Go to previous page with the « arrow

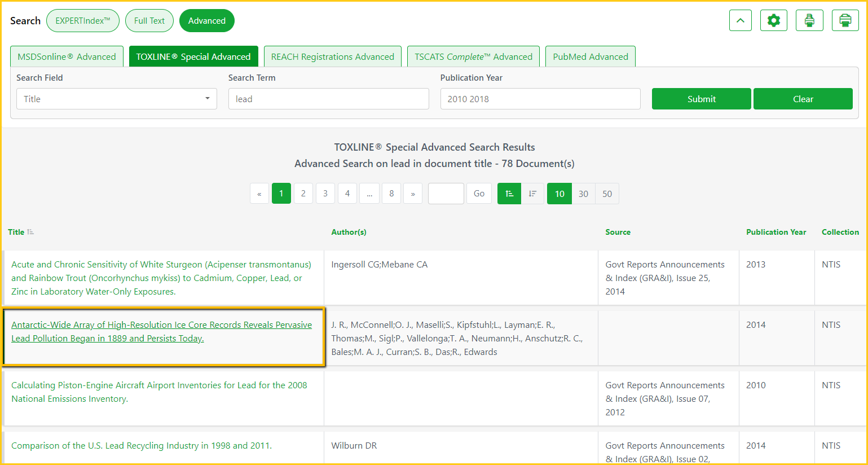pos(259,194)
